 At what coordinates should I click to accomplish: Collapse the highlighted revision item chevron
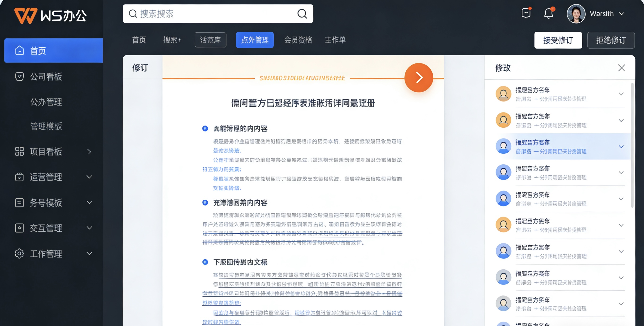622,147
